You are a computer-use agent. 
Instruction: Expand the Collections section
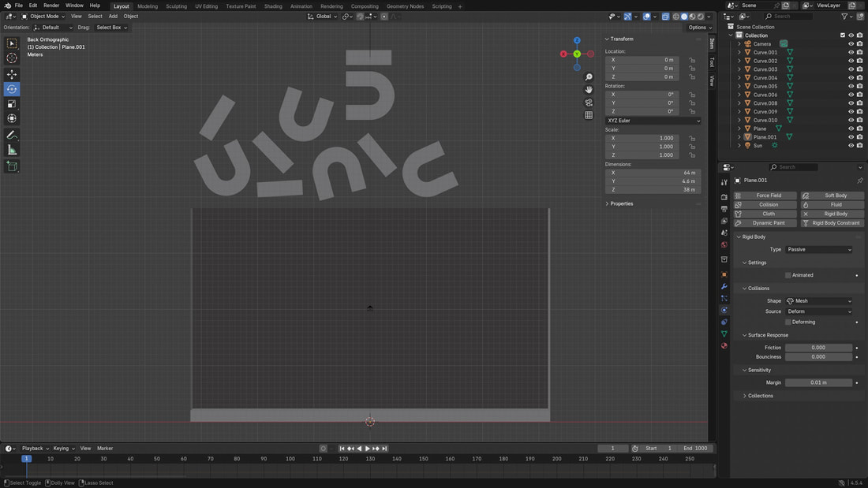tap(760, 396)
